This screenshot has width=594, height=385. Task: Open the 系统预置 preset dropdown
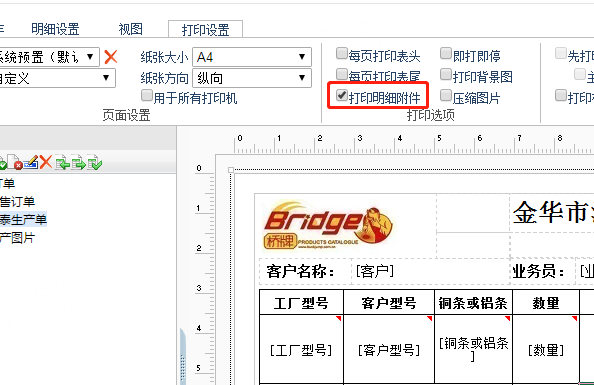49,57
